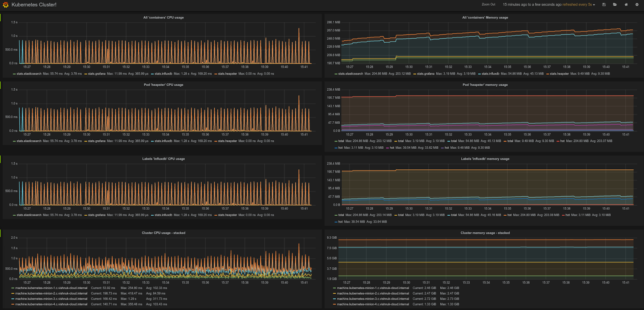This screenshot has width=644, height=310.
Task: Go to the home dashboard icon
Action: click(x=626, y=5)
